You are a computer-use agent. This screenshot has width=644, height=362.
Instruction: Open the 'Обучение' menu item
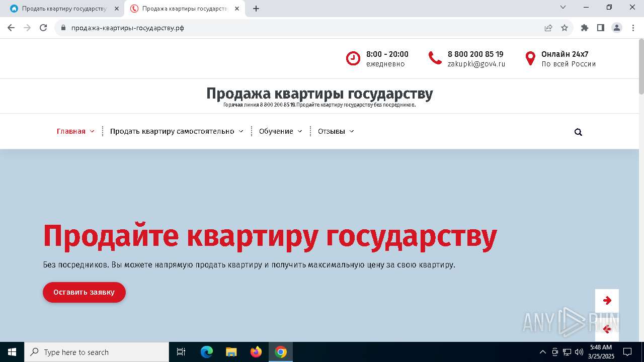click(x=276, y=131)
